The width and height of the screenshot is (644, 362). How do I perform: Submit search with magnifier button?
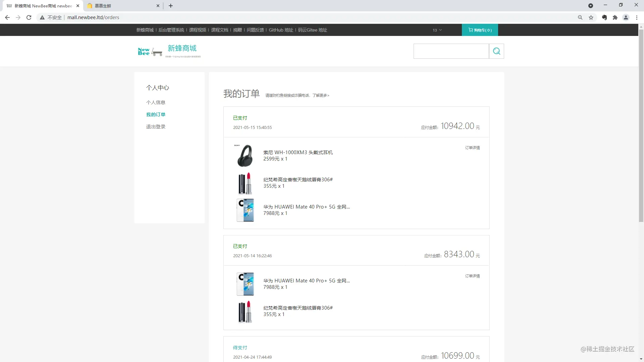pyautogui.click(x=496, y=51)
